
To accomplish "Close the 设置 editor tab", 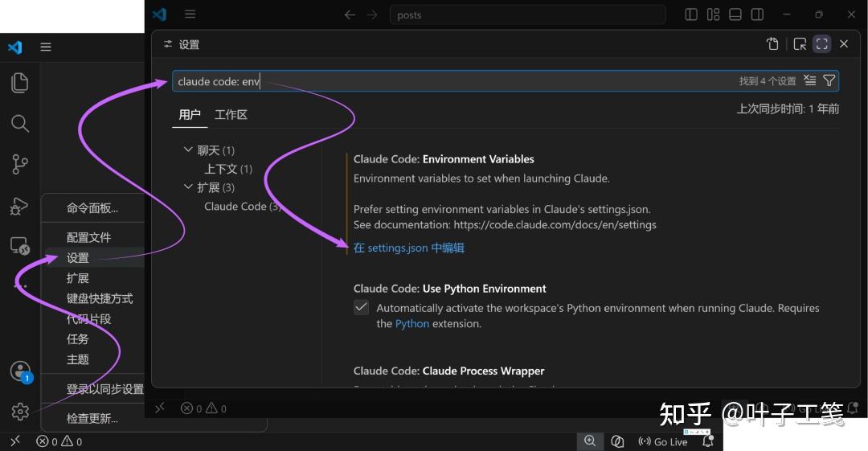I will point(844,43).
